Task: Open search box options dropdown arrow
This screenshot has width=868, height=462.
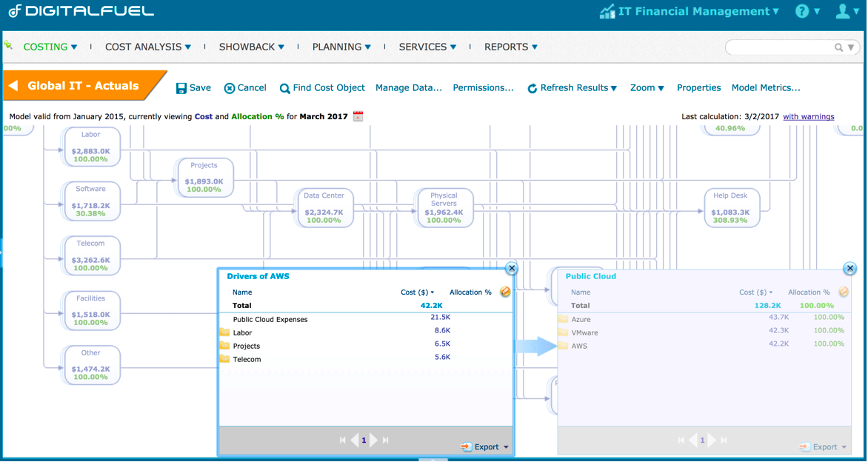Action: [x=851, y=47]
